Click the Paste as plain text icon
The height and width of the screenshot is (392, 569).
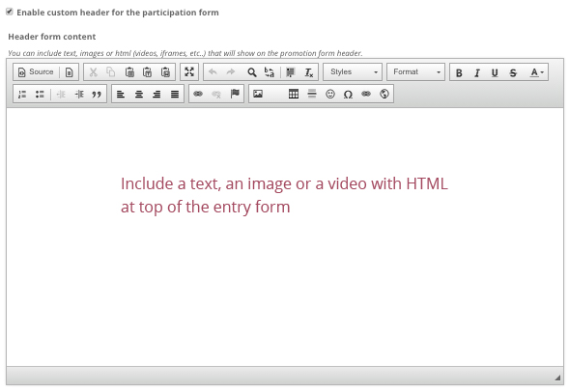[148, 72]
